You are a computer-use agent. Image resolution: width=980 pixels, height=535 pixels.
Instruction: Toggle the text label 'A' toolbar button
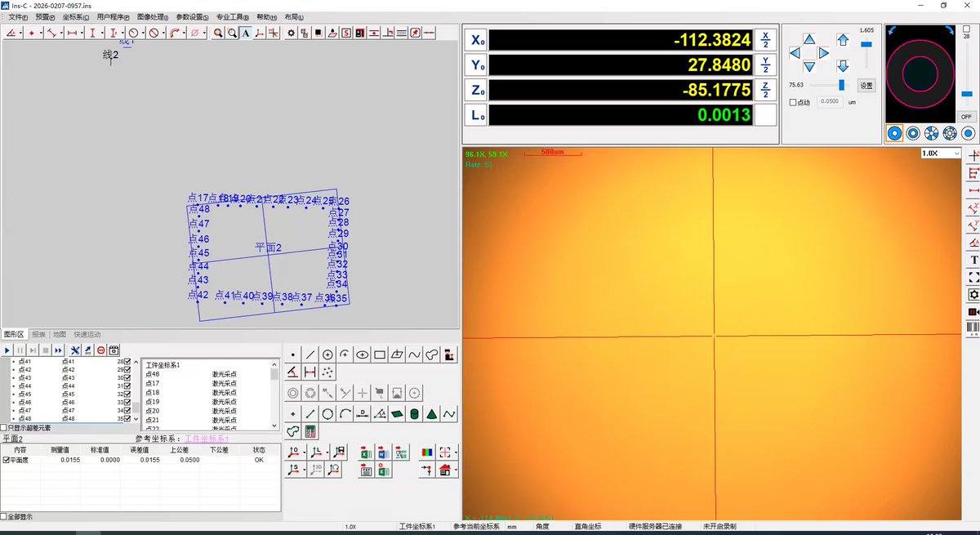[x=245, y=33]
